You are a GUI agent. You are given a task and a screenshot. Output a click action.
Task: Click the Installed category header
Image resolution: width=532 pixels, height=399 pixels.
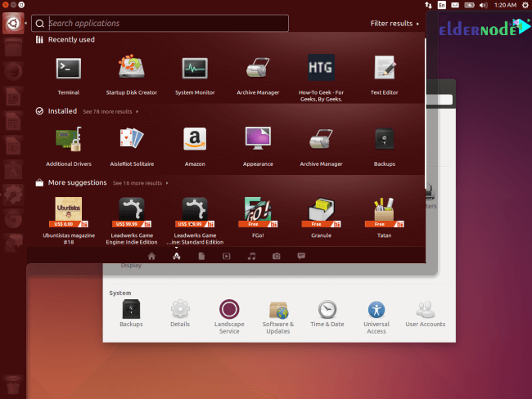click(x=62, y=111)
